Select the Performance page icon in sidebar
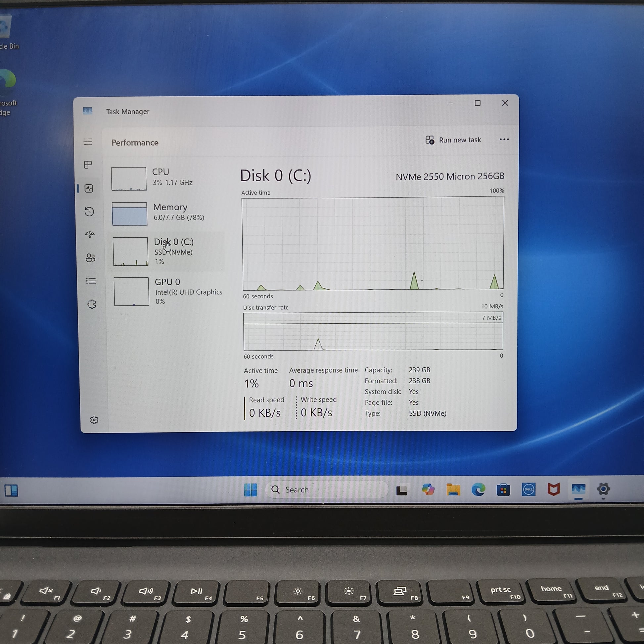The height and width of the screenshot is (644, 644). click(89, 188)
